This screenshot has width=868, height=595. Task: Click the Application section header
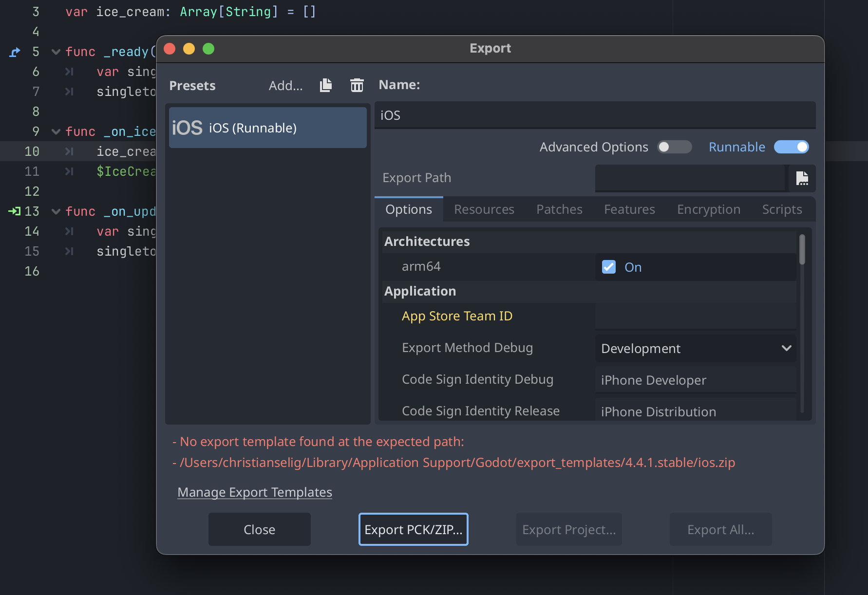[x=589, y=291]
